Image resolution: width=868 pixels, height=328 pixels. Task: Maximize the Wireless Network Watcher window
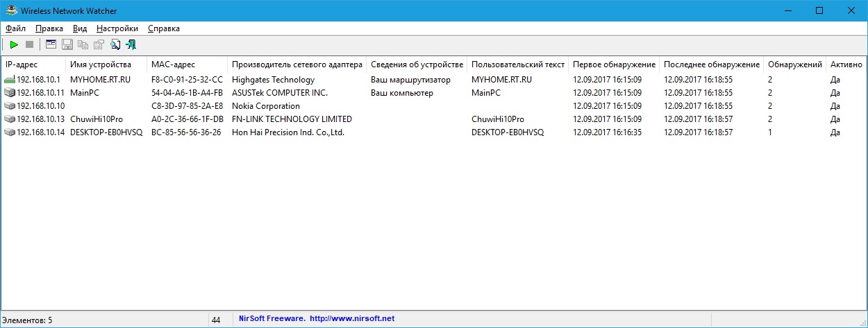click(819, 10)
